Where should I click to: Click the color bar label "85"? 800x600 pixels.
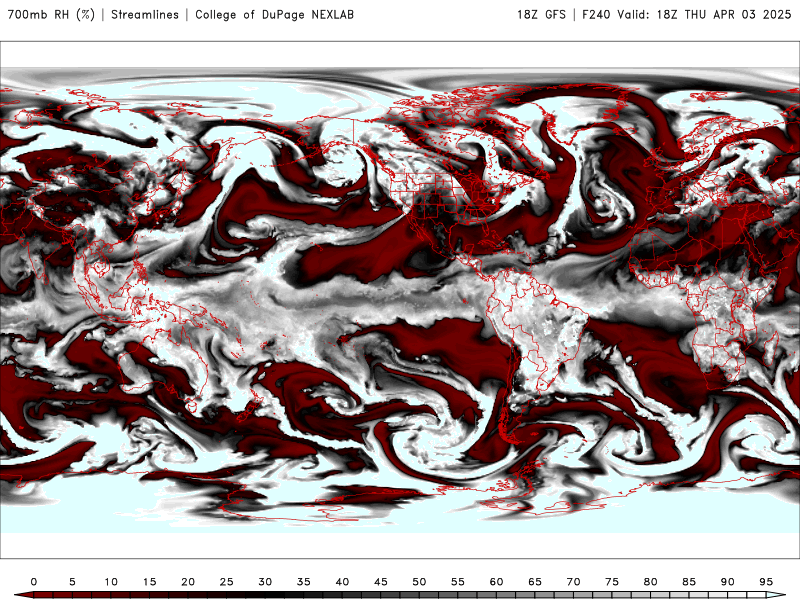click(x=689, y=582)
